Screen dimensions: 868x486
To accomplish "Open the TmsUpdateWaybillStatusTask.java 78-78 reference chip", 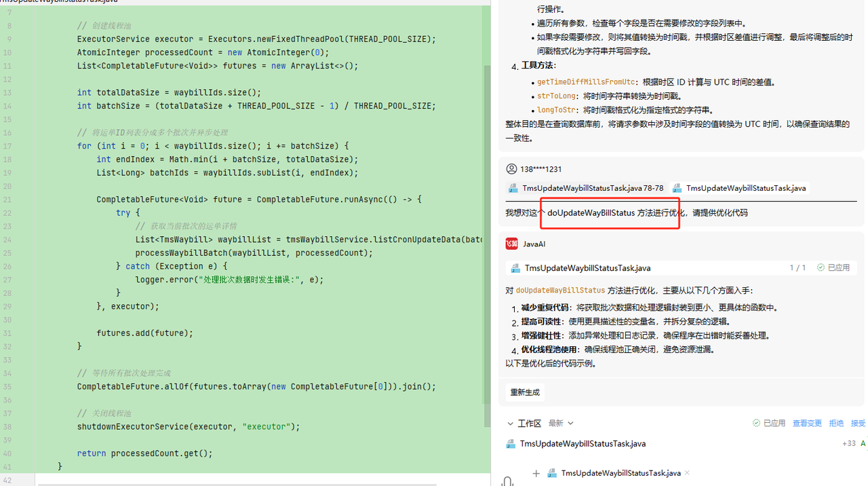I will (587, 188).
